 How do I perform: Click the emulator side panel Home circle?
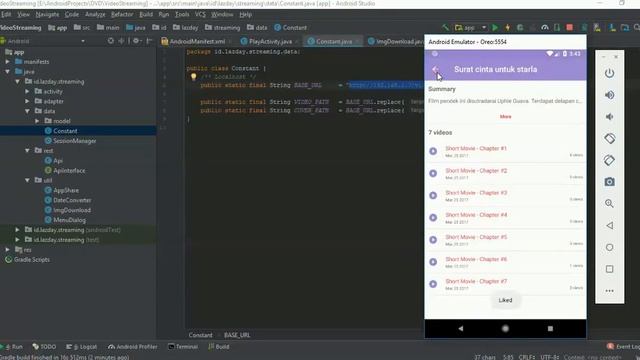click(x=609, y=247)
